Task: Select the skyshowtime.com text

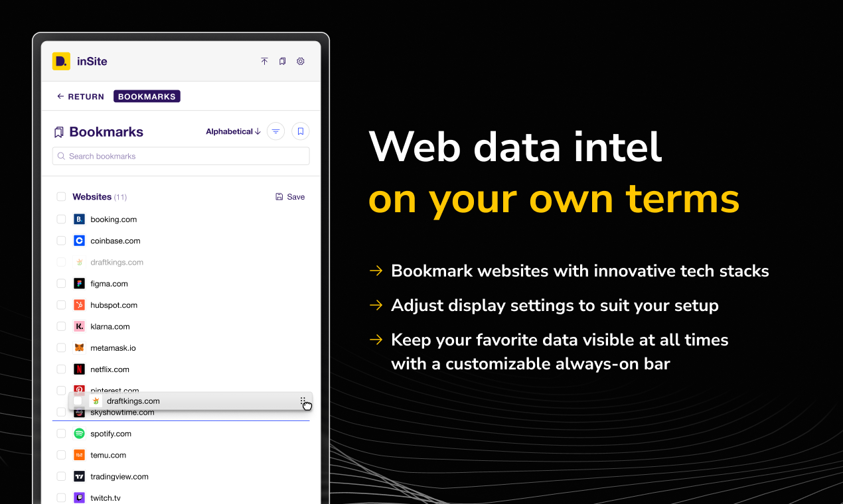Action: point(122,412)
